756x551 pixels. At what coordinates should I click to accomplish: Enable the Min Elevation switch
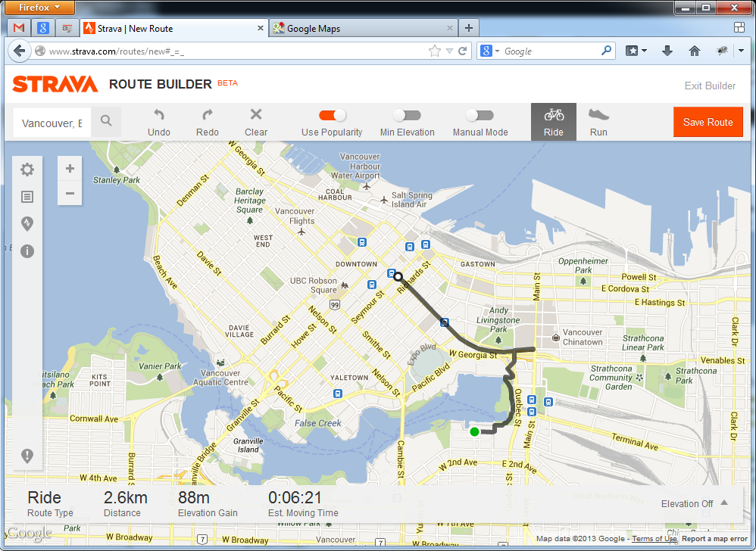click(x=407, y=115)
